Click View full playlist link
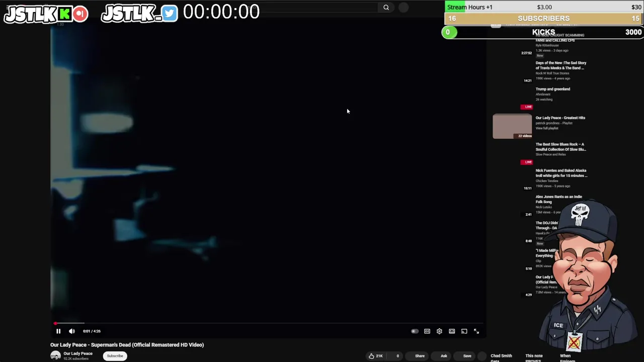Viewport: 644px width, 362px height. click(x=547, y=128)
